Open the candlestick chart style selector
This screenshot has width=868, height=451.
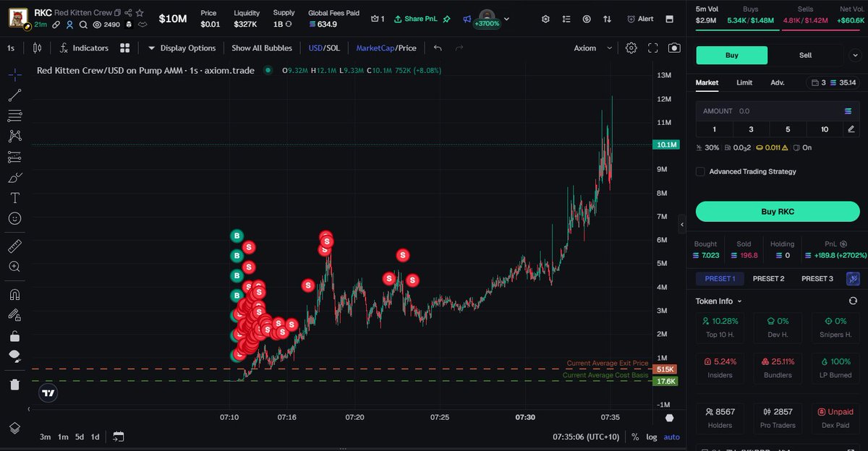coord(37,48)
